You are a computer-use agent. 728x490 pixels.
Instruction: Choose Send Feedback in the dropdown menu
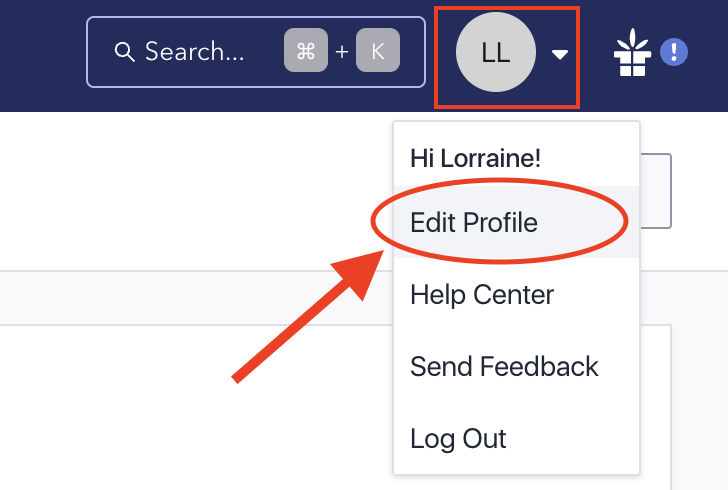(x=504, y=367)
